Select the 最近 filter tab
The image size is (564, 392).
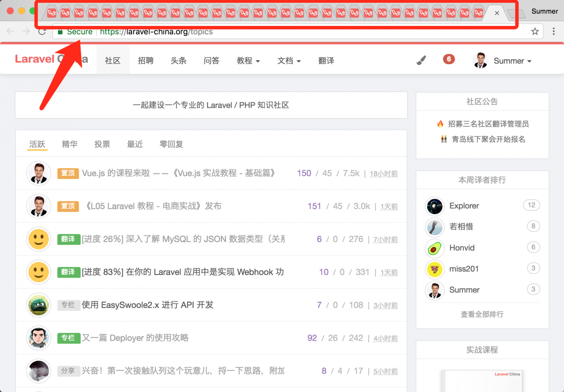[x=135, y=144]
